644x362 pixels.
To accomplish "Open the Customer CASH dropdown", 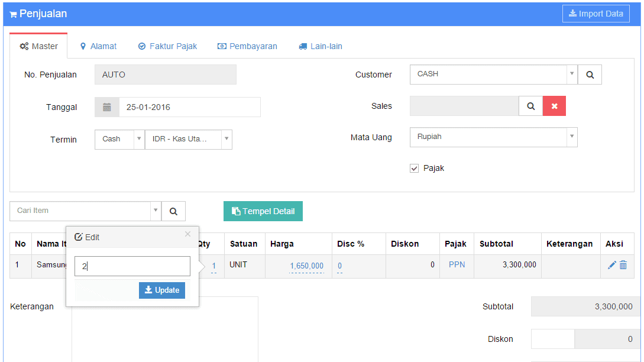I will [x=494, y=75].
